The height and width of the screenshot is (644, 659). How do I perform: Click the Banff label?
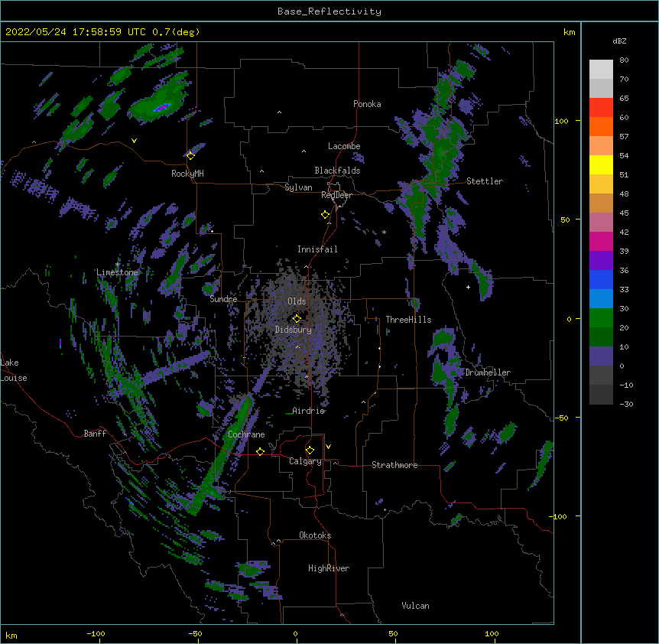point(95,434)
